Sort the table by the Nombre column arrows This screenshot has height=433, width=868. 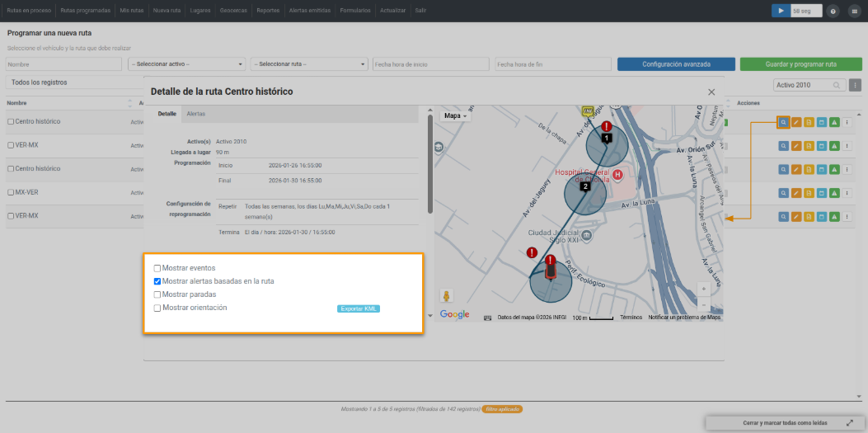click(x=130, y=103)
